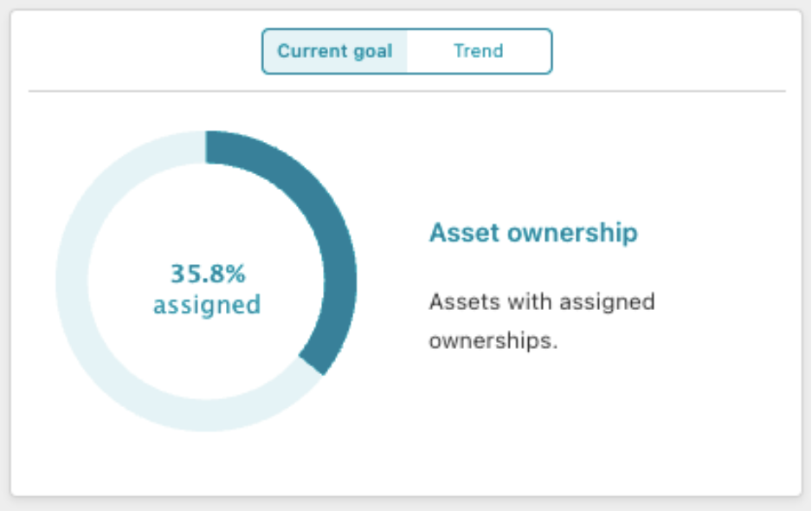Click empty space right of Trend label
Image resolution: width=812 pixels, height=511 pixels.
(528, 51)
